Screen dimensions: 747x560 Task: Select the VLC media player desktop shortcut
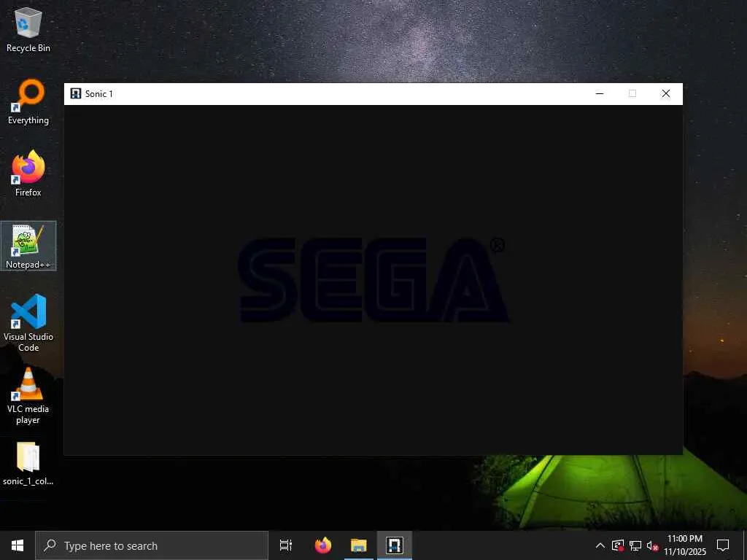click(x=28, y=396)
